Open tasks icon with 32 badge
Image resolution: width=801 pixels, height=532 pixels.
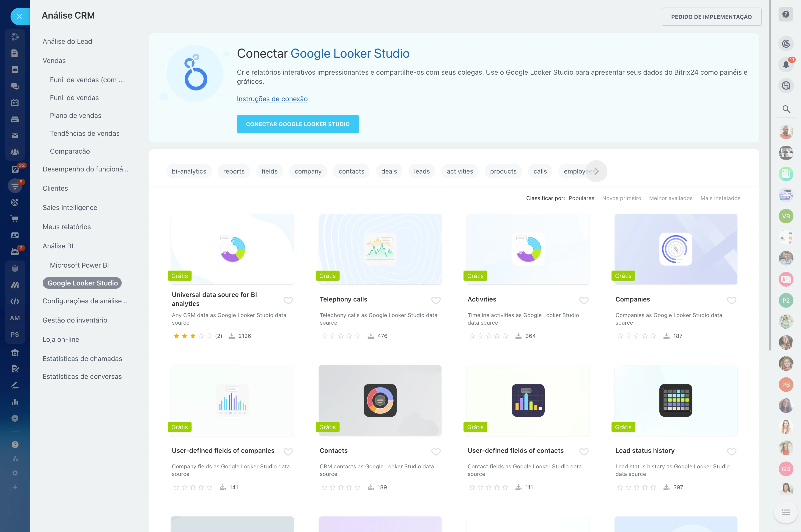pos(15,169)
